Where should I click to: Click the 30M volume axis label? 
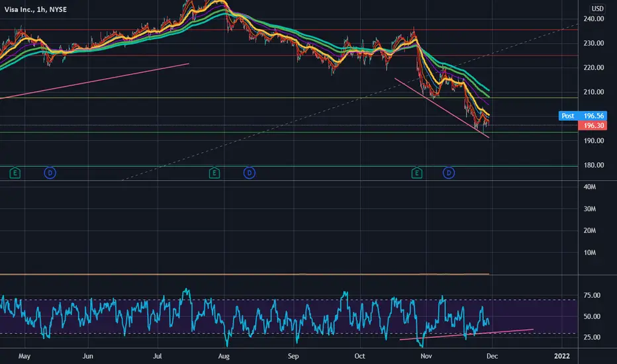pos(589,209)
